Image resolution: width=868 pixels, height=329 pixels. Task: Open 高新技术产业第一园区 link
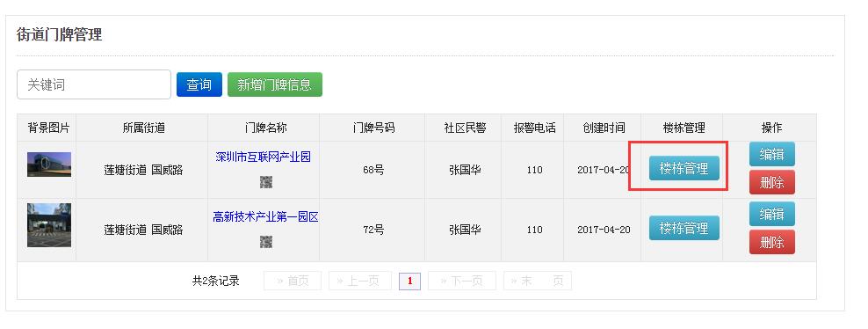click(265, 217)
